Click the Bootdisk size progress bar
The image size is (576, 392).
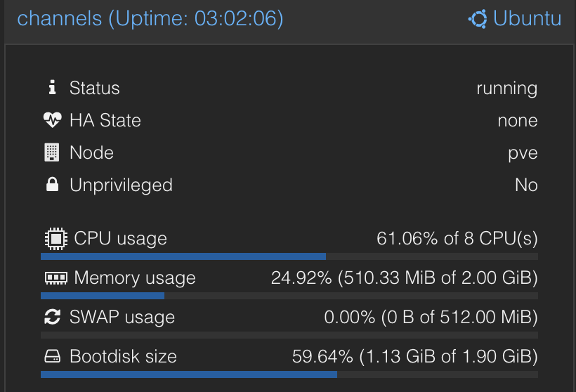click(x=289, y=374)
